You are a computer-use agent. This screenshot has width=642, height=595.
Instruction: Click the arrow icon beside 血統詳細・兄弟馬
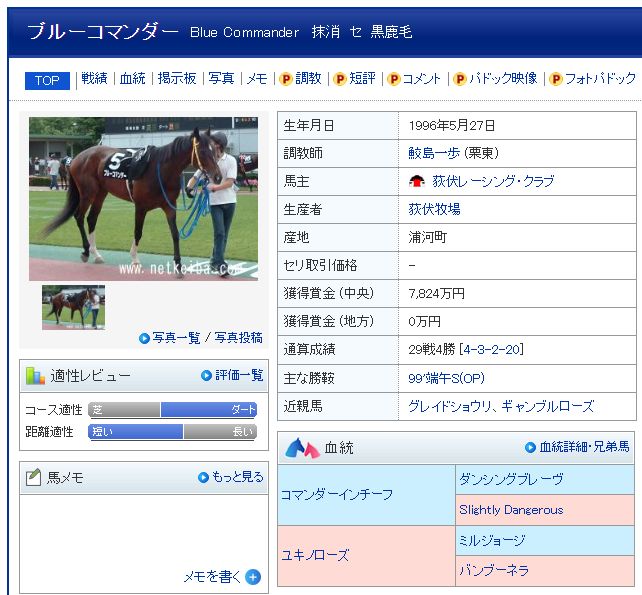click(530, 448)
